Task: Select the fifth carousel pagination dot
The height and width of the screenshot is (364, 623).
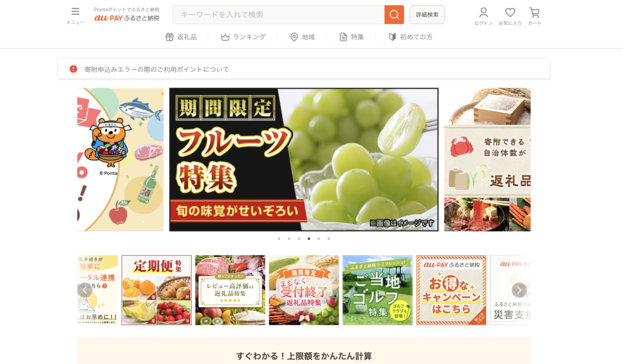Action: [x=319, y=239]
